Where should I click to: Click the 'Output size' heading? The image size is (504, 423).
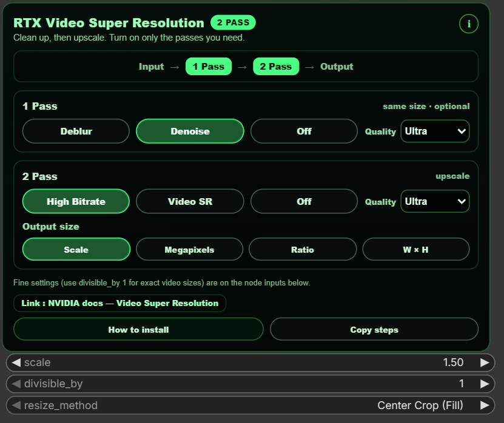(51, 227)
